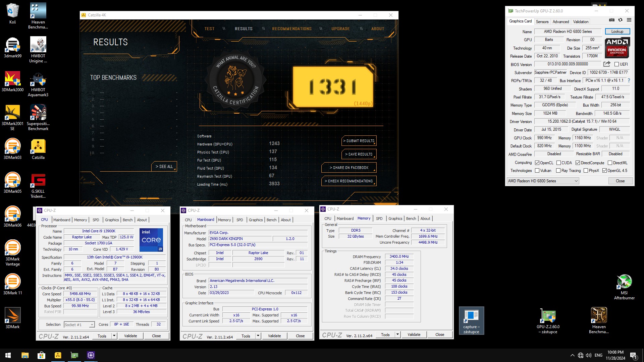
Task: Toggle CUDA checkbox in GPU-Z
Action: point(558,163)
